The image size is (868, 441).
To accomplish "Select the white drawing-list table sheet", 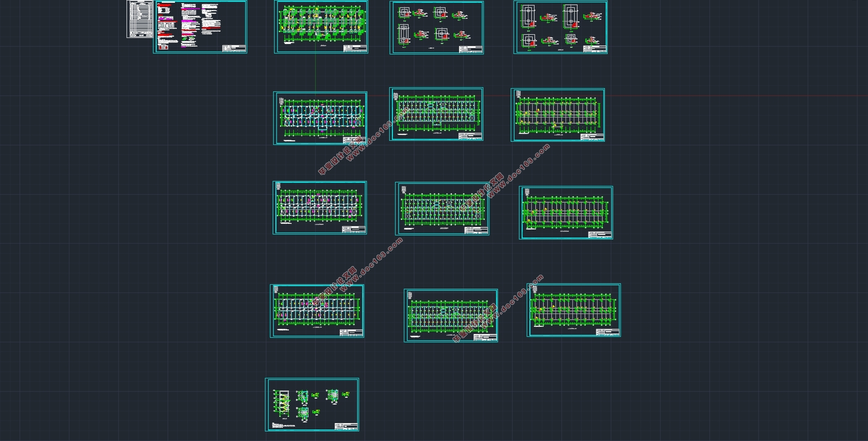I will [x=140, y=19].
